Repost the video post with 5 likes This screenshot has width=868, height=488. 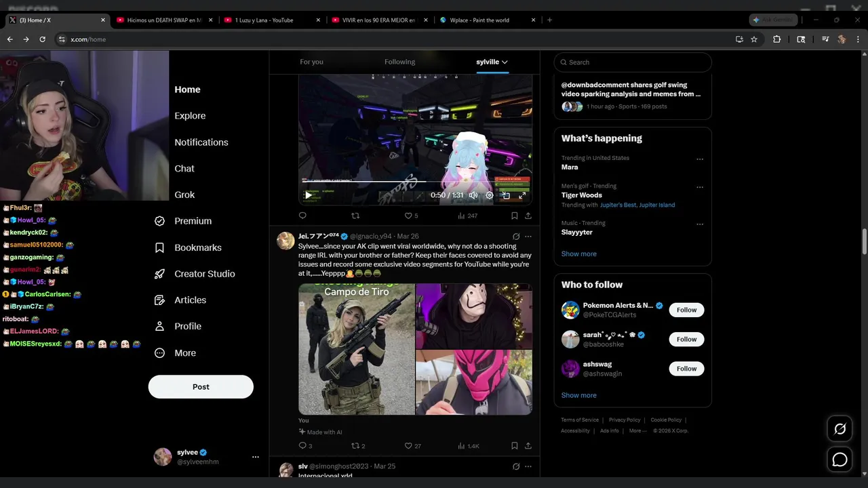pyautogui.click(x=355, y=216)
